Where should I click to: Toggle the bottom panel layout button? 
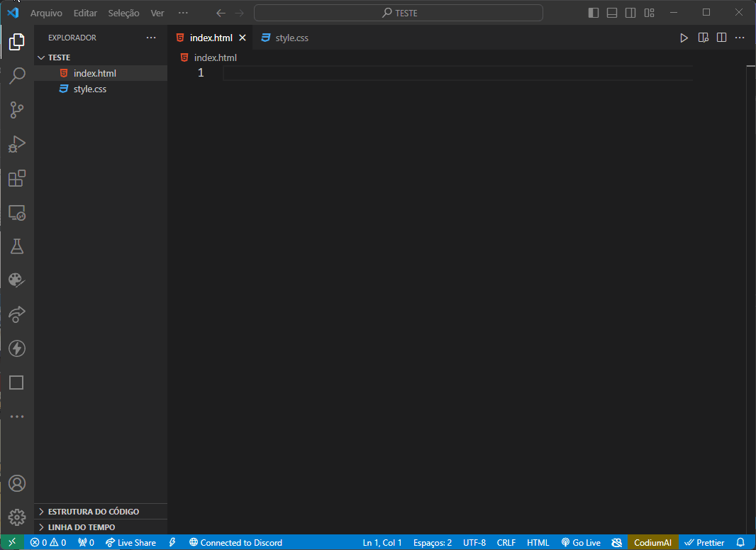coord(612,13)
